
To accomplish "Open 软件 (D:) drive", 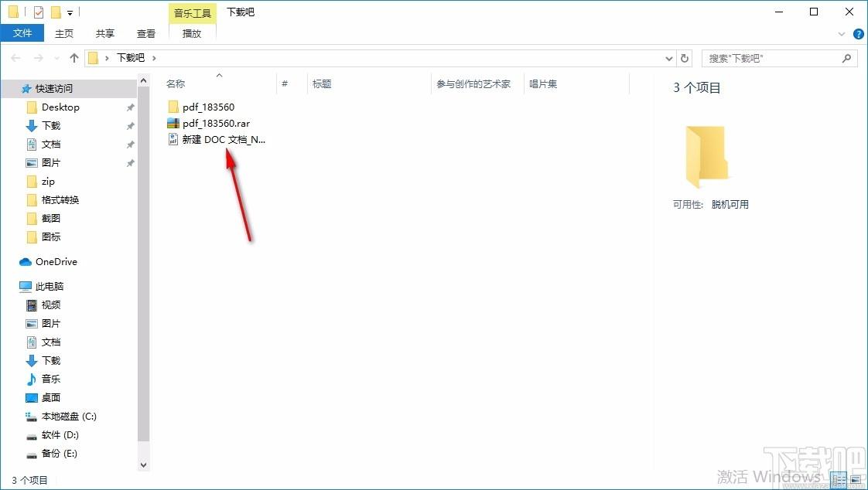I will tap(60, 434).
